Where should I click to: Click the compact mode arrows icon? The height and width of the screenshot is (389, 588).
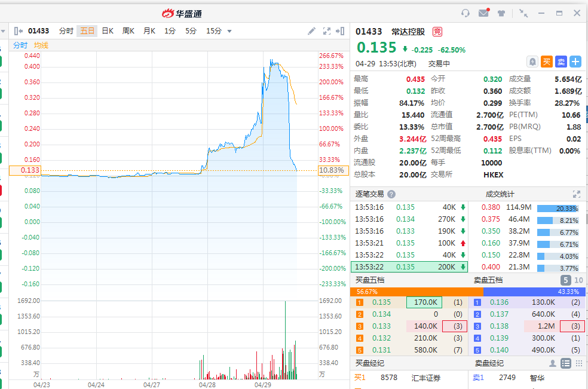pyautogui.click(x=523, y=13)
